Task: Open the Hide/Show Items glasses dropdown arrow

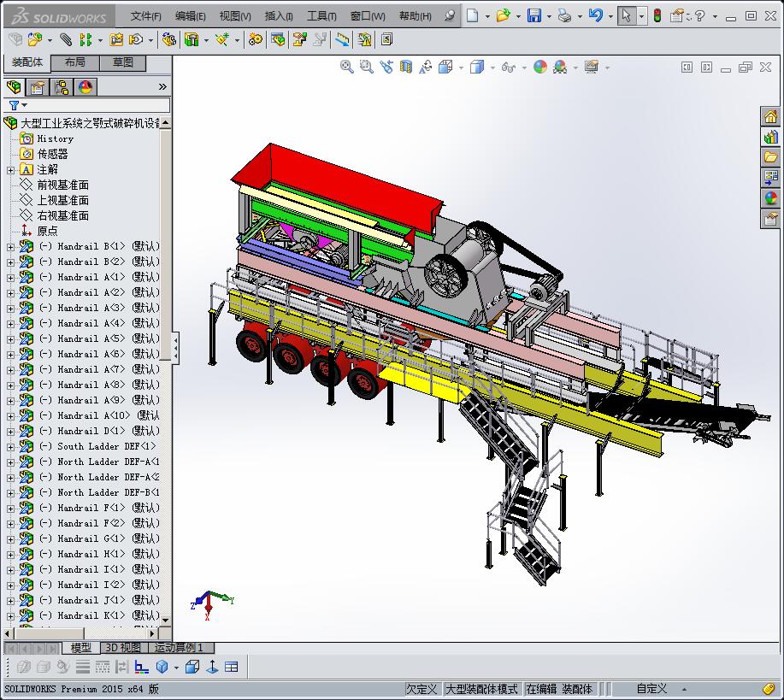Action: click(x=524, y=67)
